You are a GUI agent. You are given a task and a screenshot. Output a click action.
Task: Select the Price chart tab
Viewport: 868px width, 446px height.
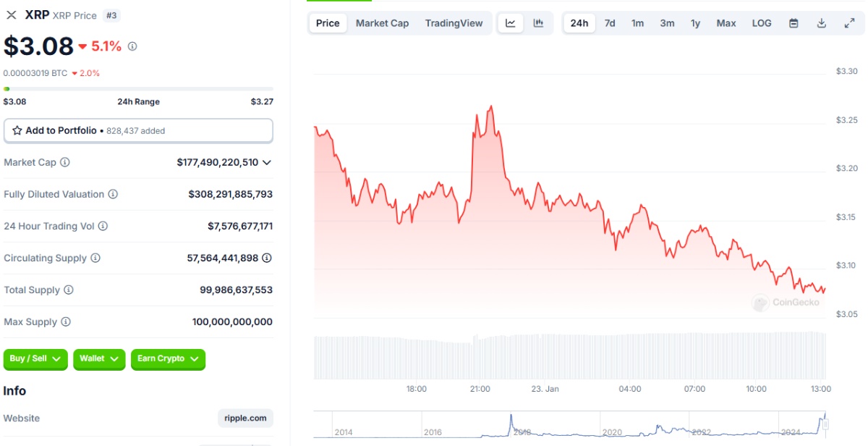328,23
